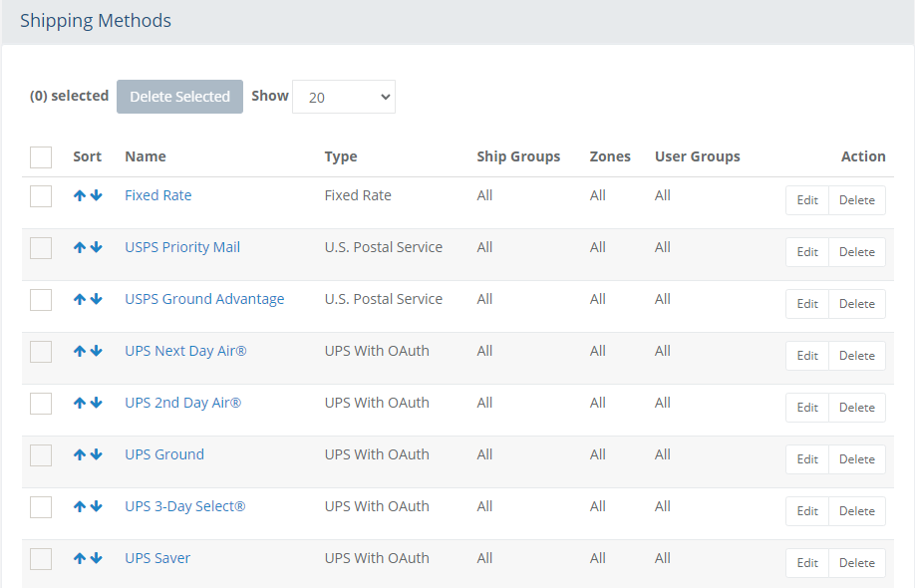915x588 pixels.
Task: Click the (0) selected counter text
Action: point(70,96)
